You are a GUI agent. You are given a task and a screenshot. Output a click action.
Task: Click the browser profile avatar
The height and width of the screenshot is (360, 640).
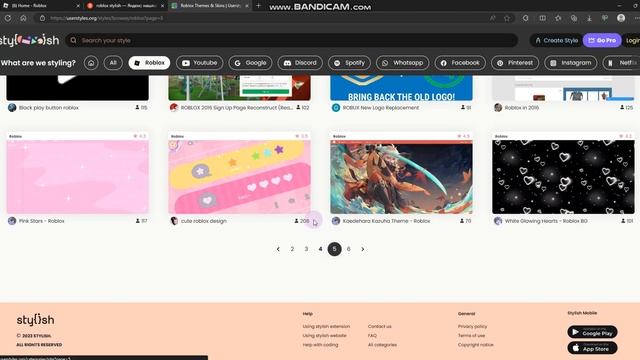point(621,18)
